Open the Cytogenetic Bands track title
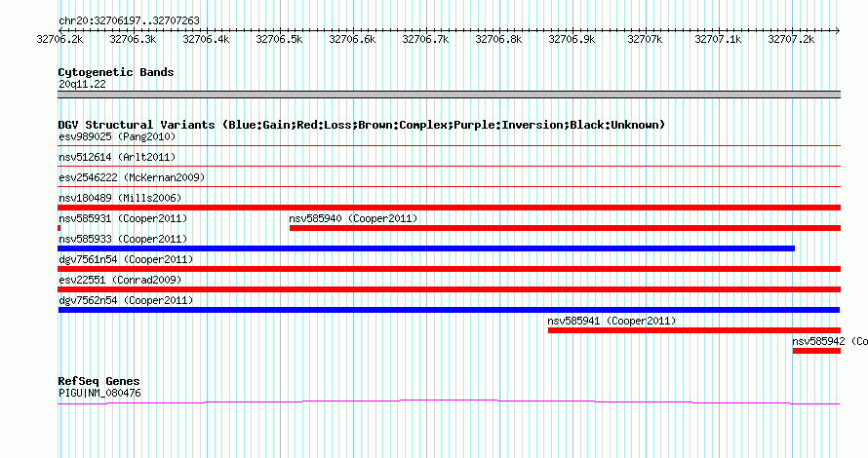 116,72
